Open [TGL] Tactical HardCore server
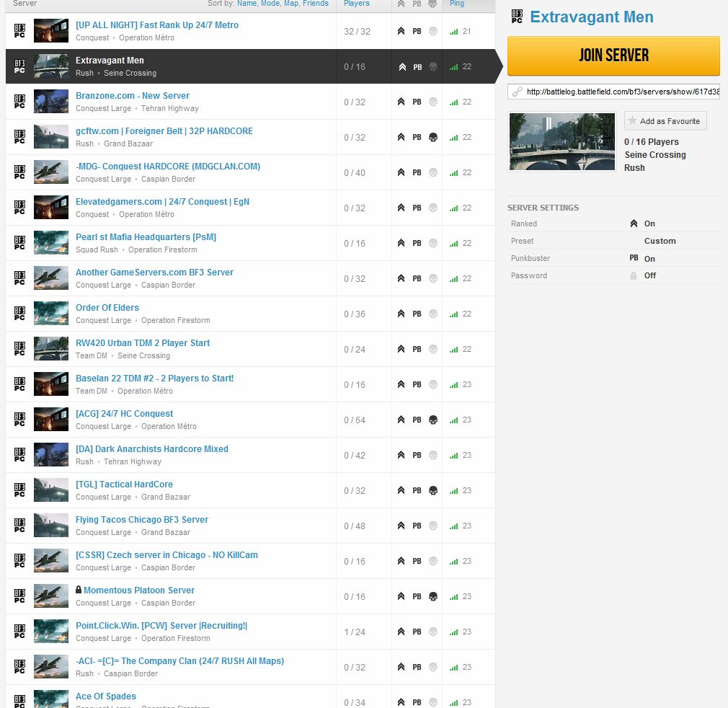The width and height of the screenshot is (728, 708). (x=124, y=484)
